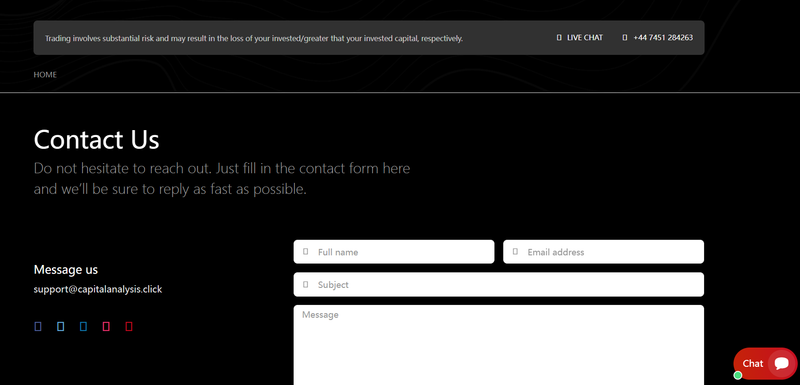Focus the Subject input field
This screenshot has width=800, height=385.
click(498, 285)
